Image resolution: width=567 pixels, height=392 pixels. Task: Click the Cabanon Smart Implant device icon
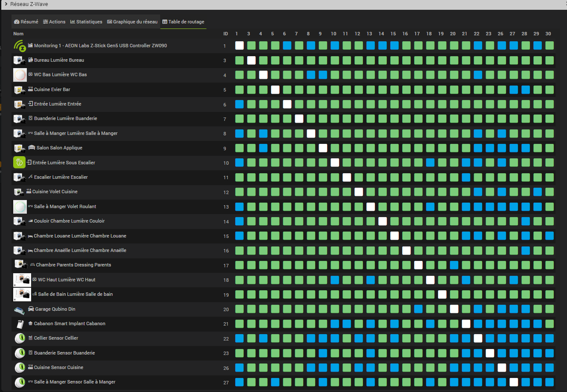click(20, 324)
